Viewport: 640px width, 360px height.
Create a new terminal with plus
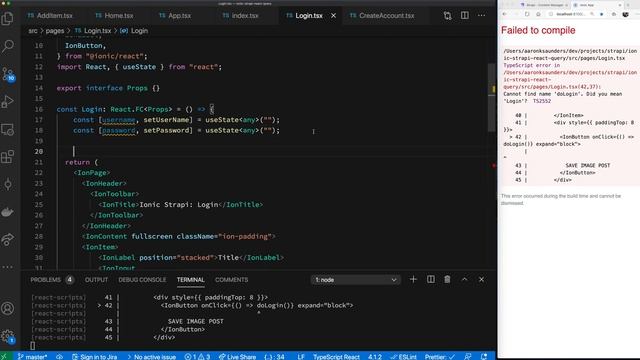[x=413, y=280]
